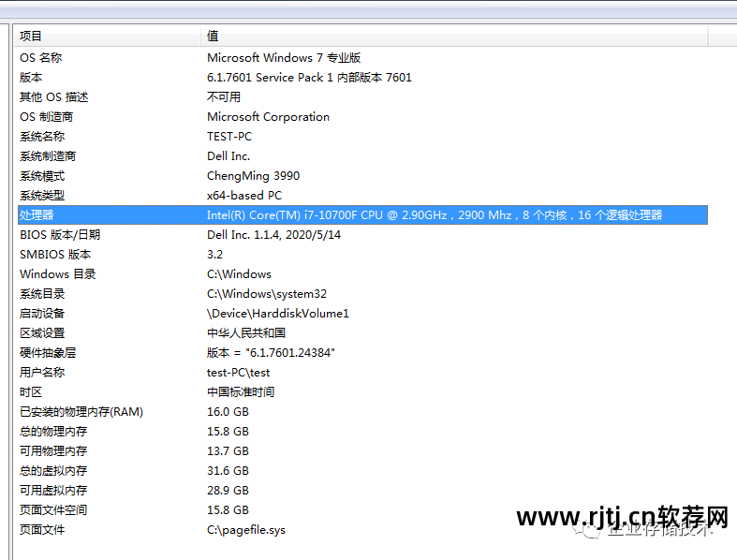
Task: Select the 已安装的物理内存(RAM) row
Action: [x=362, y=412]
